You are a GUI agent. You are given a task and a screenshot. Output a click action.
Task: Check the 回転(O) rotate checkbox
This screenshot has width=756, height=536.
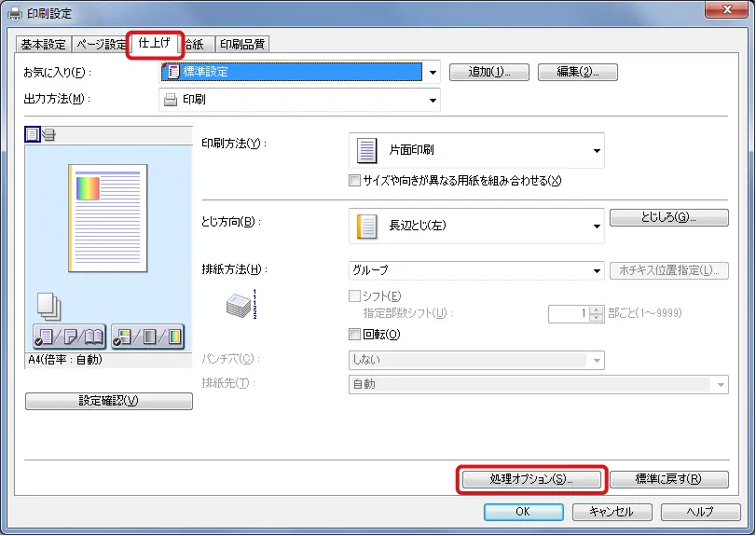click(354, 334)
